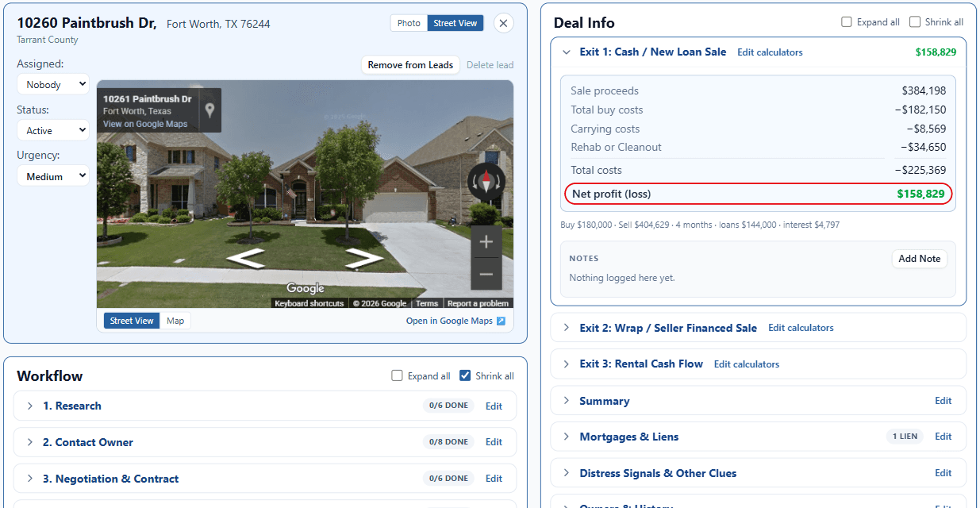Switch to the Photo tab

click(409, 23)
